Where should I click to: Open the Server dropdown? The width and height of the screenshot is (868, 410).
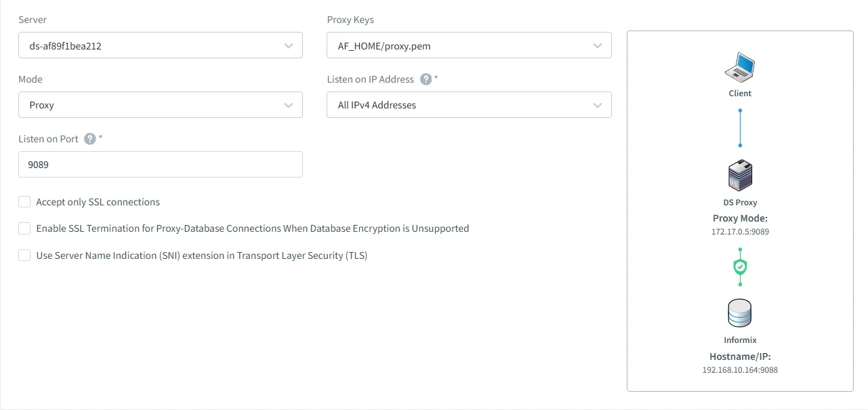(x=290, y=45)
